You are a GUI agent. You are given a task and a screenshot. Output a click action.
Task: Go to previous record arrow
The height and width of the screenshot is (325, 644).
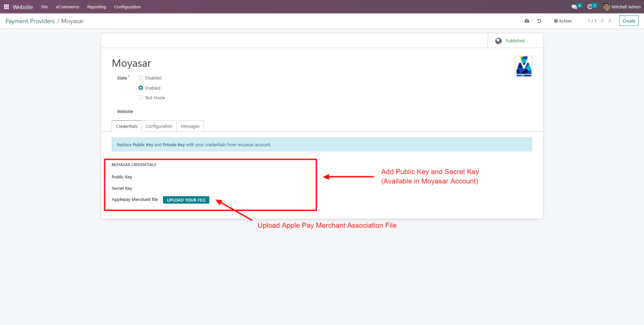[x=603, y=20]
